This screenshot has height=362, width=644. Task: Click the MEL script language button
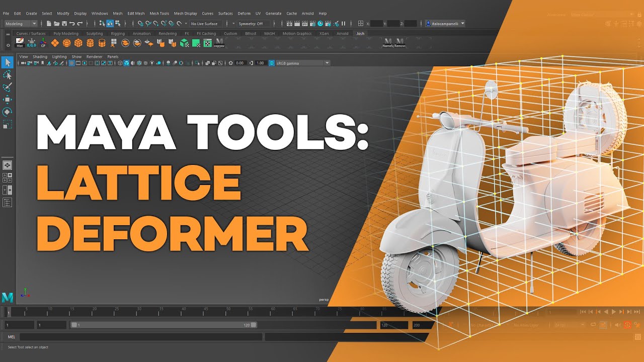pos(12,337)
